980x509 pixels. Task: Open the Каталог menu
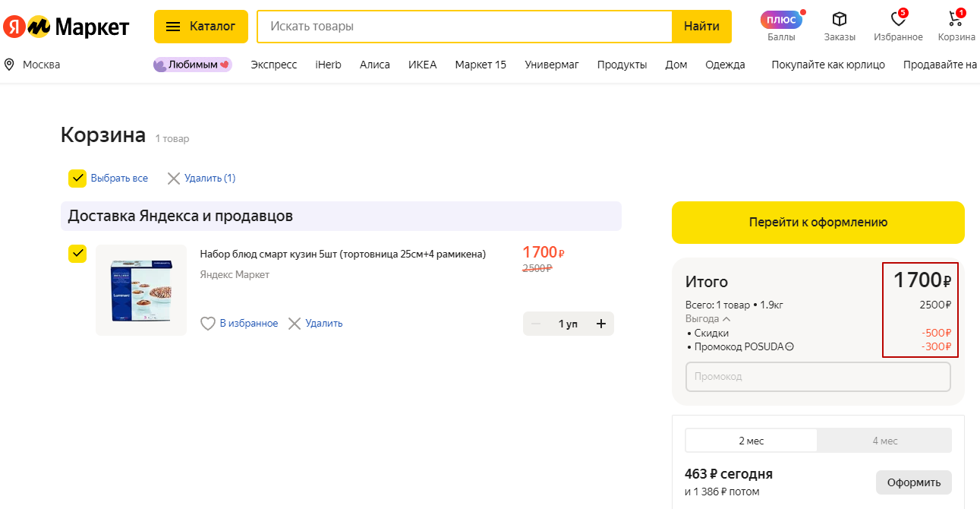[x=201, y=27]
